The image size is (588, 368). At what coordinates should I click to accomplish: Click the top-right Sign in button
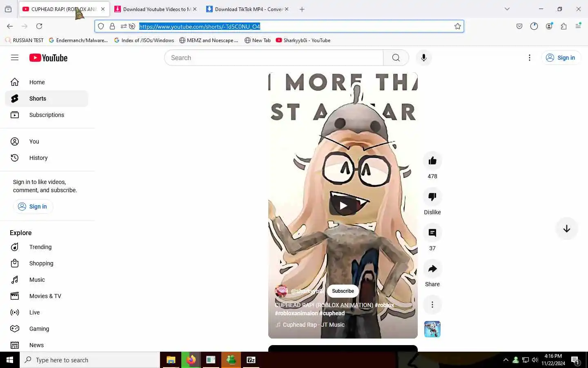(x=561, y=58)
